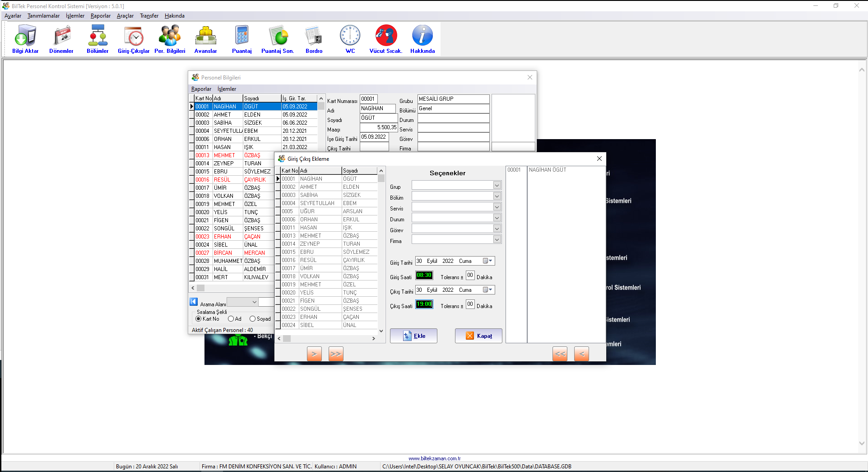Click the Çıkış Tolerans minutes field
The image size is (868, 472).
(x=470, y=304)
